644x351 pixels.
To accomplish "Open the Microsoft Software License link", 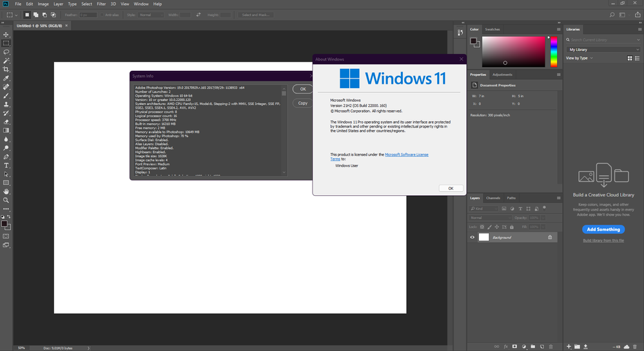I will [x=407, y=155].
